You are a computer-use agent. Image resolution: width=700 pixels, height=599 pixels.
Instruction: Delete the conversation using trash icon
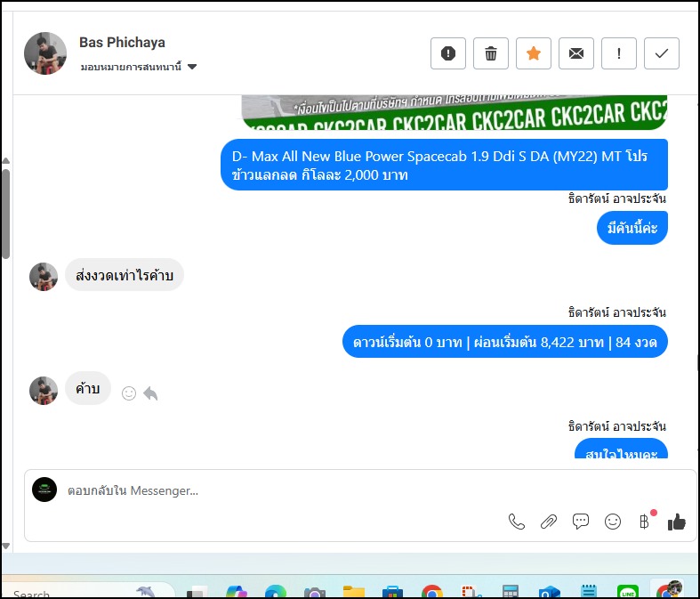(491, 53)
